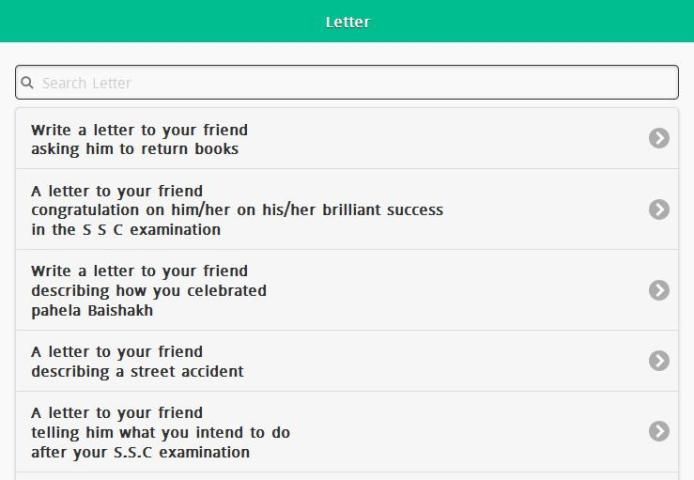Tap chevron for brilliant success congratulation letter

click(x=658, y=209)
